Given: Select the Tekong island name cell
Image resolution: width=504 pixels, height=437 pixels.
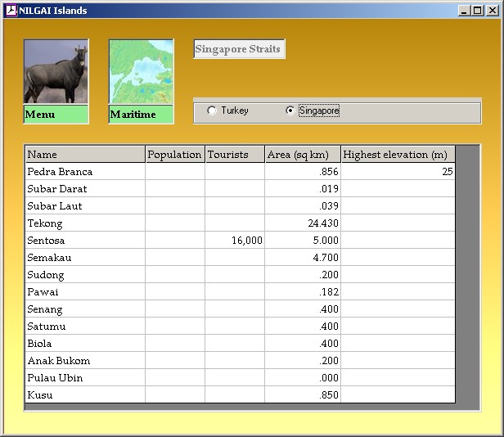Looking at the screenshot, I should 85,223.
